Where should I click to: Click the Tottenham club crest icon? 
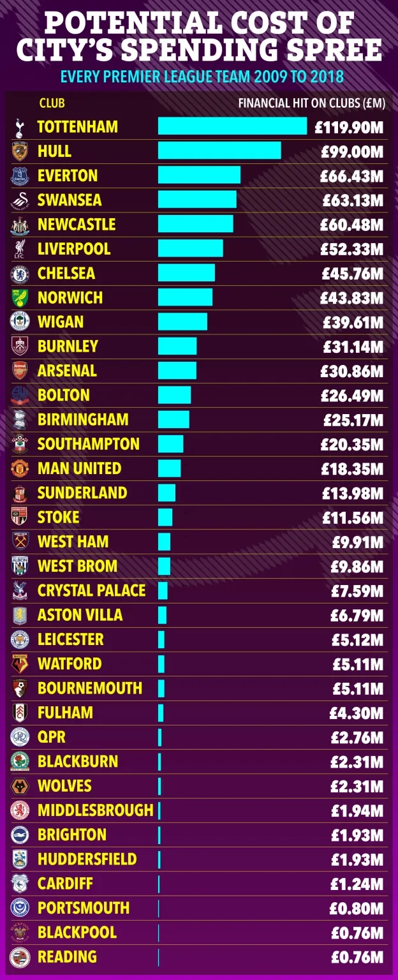tap(20, 127)
